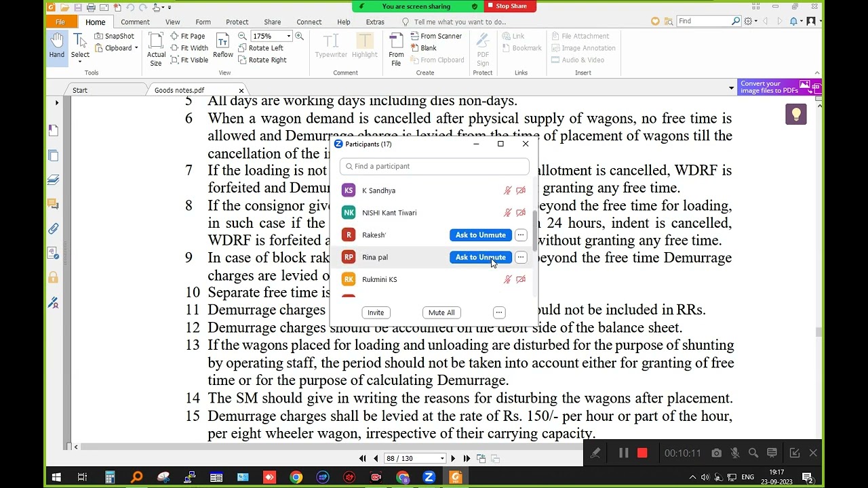868x488 pixels.
Task: Open PDF Sign tool
Action: pyautogui.click(x=483, y=49)
